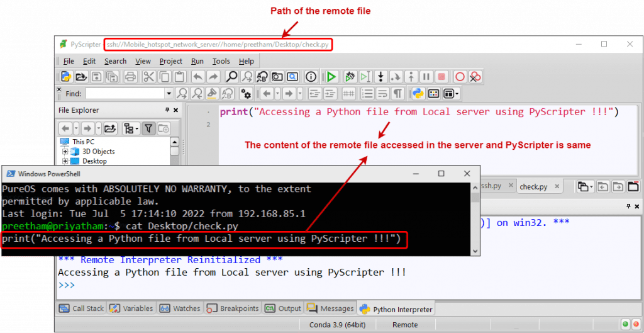Click the info circle icon
The height and width of the screenshot is (333, 644).
pyautogui.click(x=311, y=76)
